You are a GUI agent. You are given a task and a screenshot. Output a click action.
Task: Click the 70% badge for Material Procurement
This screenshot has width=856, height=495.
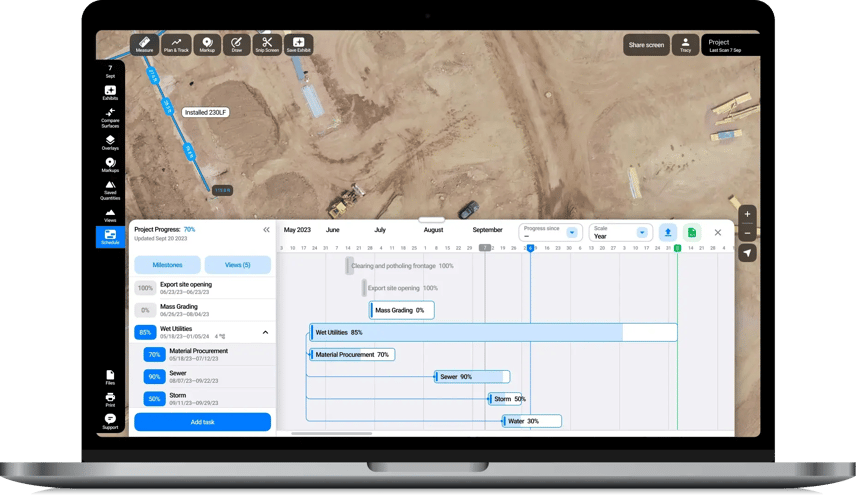click(x=154, y=355)
